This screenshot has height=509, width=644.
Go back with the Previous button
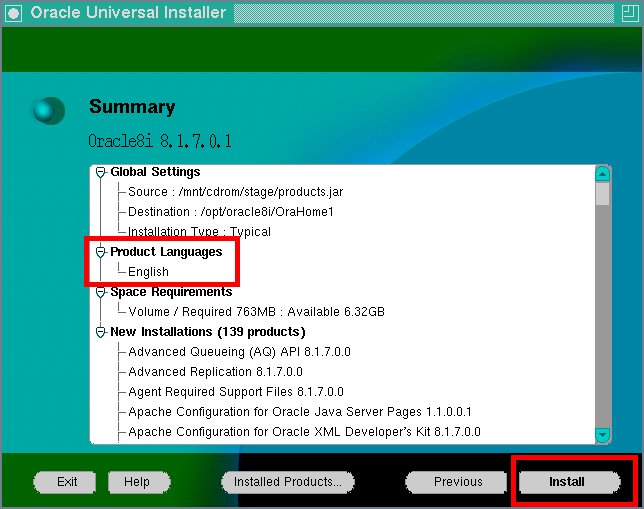456,482
